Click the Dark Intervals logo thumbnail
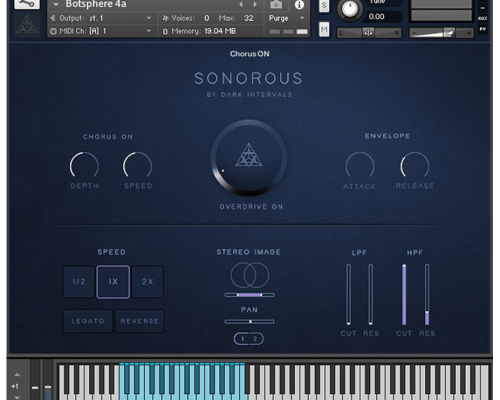This screenshot has height=400, width=500. pos(27,25)
